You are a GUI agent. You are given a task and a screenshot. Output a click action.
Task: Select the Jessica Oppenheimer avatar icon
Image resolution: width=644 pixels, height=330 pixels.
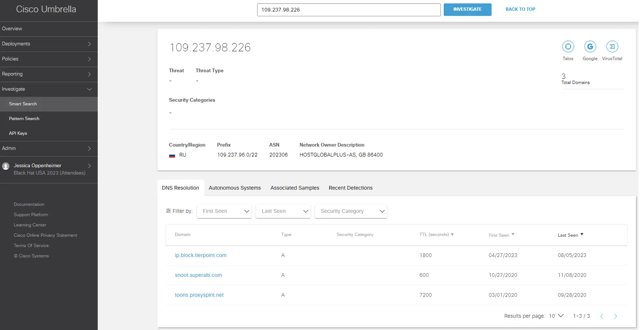pos(6,166)
